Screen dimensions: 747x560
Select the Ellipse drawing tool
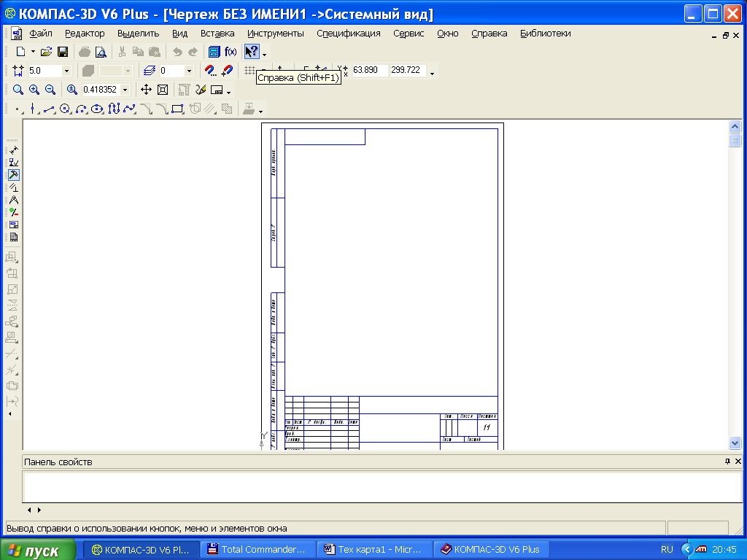97,109
